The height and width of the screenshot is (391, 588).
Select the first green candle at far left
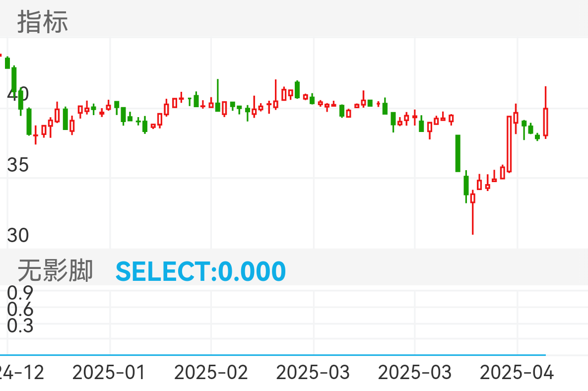7,63
